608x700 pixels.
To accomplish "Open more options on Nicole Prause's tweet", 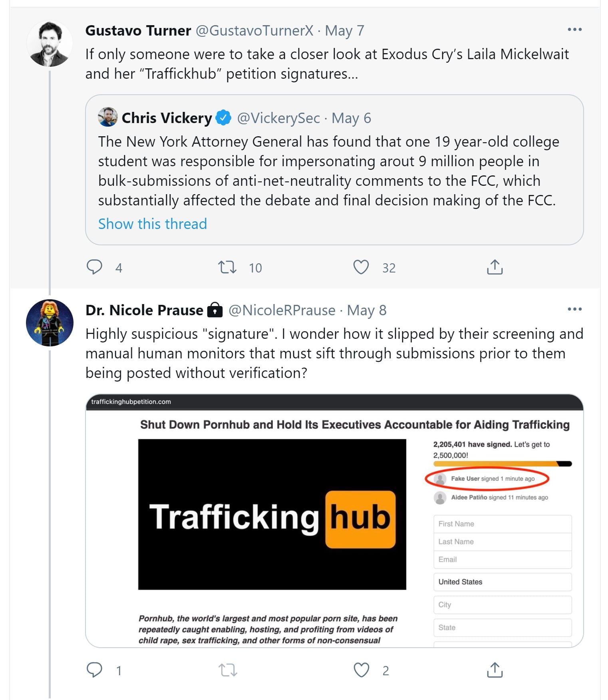I will click(574, 309).
